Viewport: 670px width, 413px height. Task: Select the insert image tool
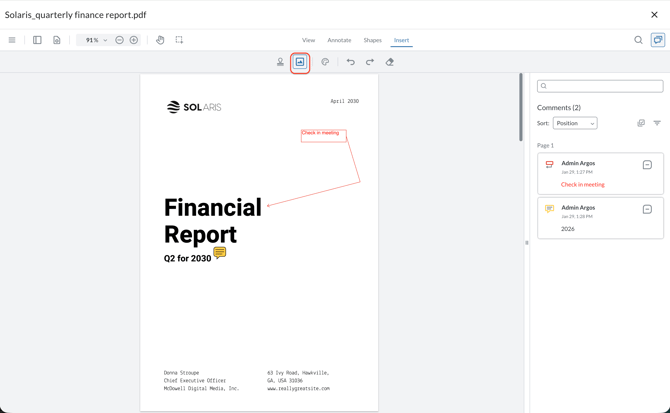300,62
